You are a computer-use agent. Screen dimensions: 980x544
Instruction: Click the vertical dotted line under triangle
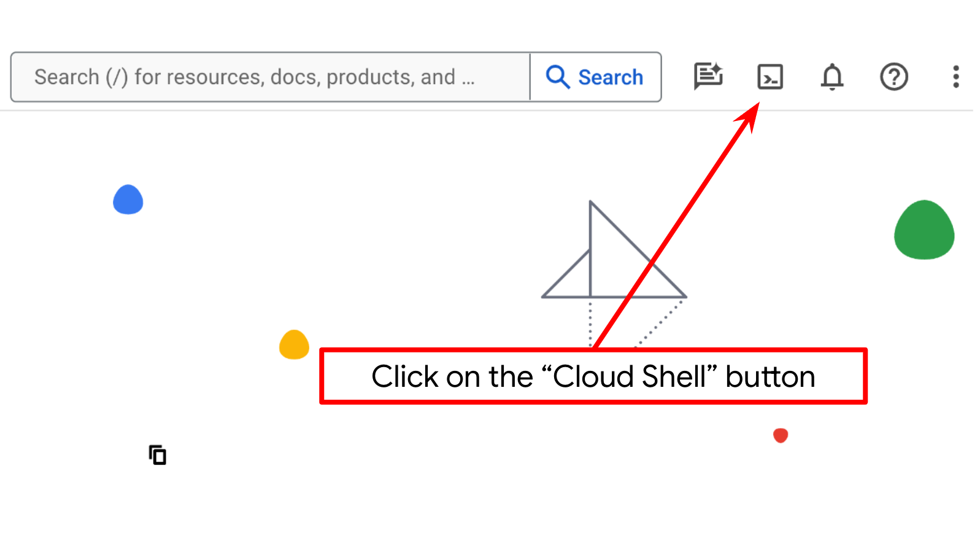[x=590, y=322]
